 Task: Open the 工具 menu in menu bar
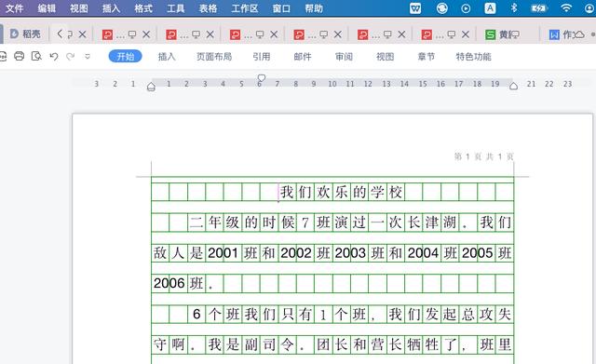coord(176,8)
